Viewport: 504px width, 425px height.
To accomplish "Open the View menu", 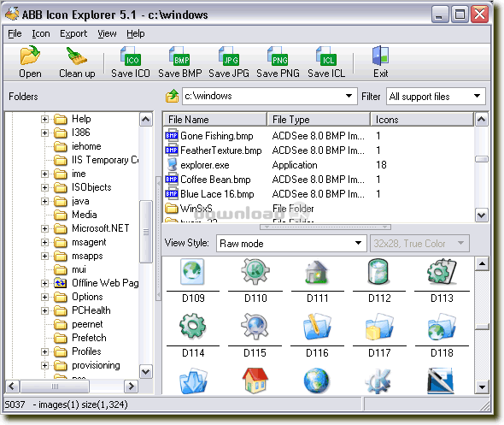I will pyautogui.click(x=107, y=33).
